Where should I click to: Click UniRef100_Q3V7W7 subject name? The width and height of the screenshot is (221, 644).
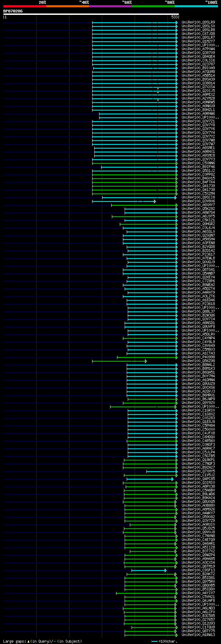198,144
